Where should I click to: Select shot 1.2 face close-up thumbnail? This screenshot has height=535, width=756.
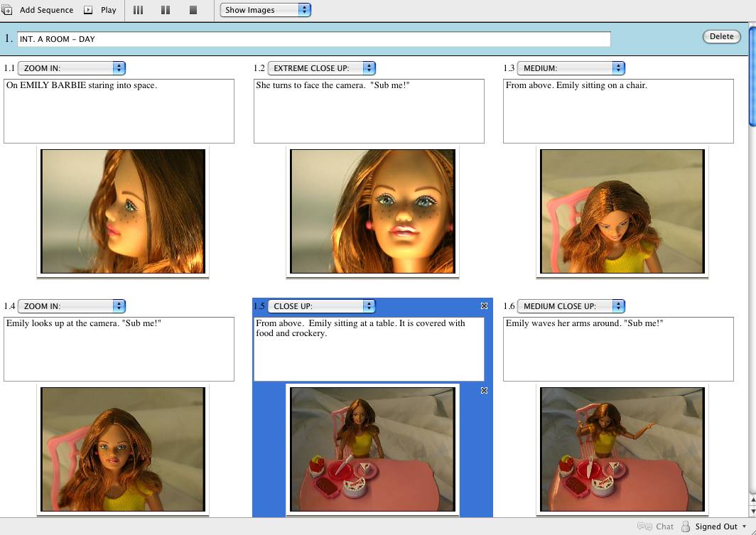point(373,211)
